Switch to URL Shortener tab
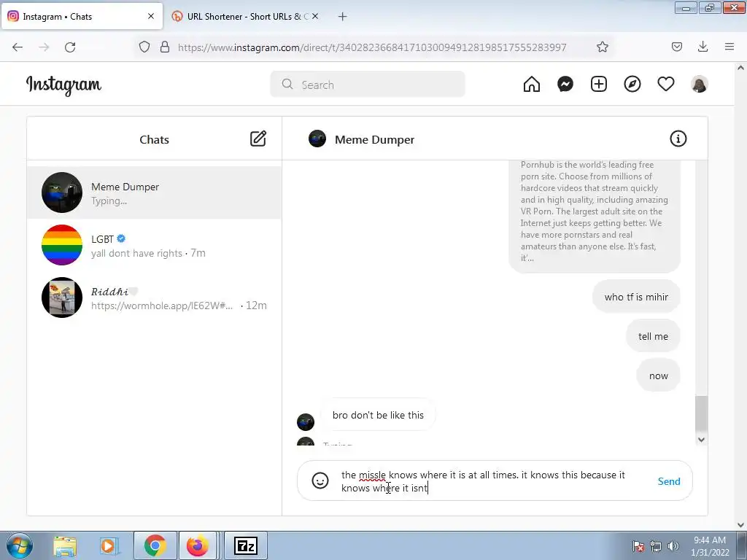 [x=245, y=17]
